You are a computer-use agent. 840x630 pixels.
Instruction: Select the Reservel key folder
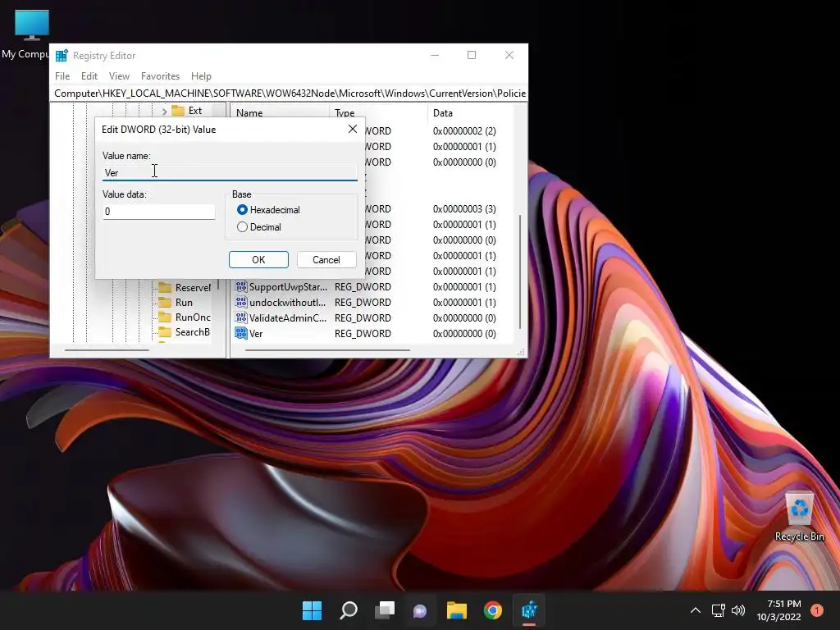pyautogui.click(x=185, y=288)
